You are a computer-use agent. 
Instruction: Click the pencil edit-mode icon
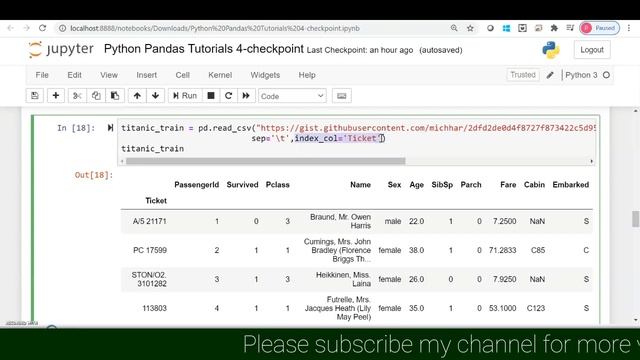[x=550, y=75]
